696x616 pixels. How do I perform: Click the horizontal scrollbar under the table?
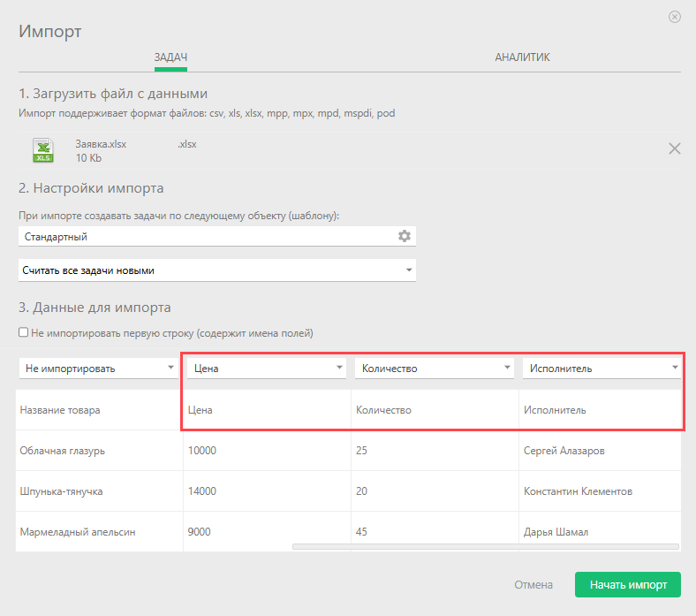pos(486,547)
